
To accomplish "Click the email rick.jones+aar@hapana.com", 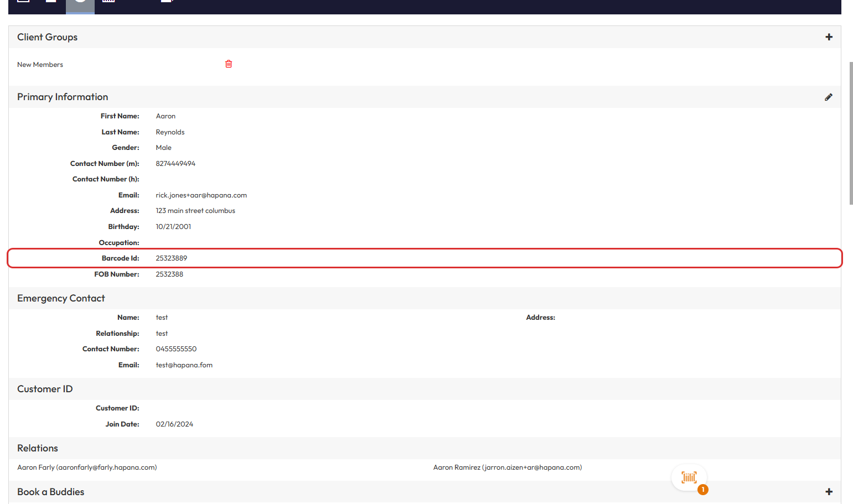I will [x=201, y=195].
